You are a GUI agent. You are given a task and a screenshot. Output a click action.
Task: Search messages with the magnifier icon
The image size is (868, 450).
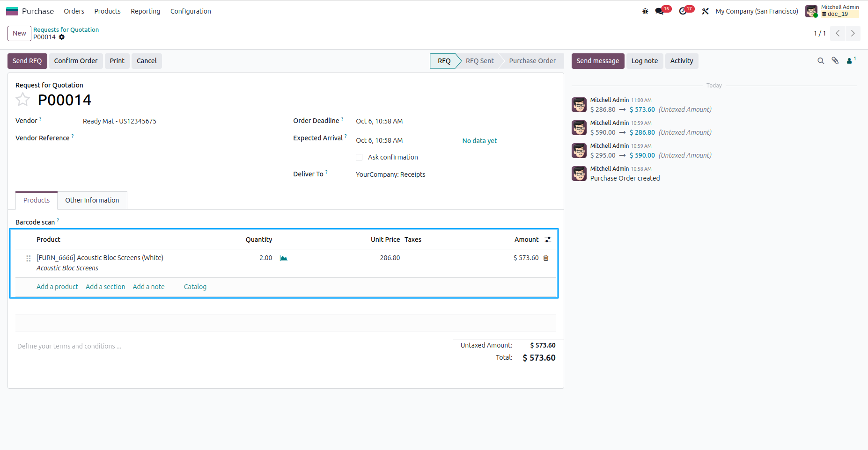[821, 61]
